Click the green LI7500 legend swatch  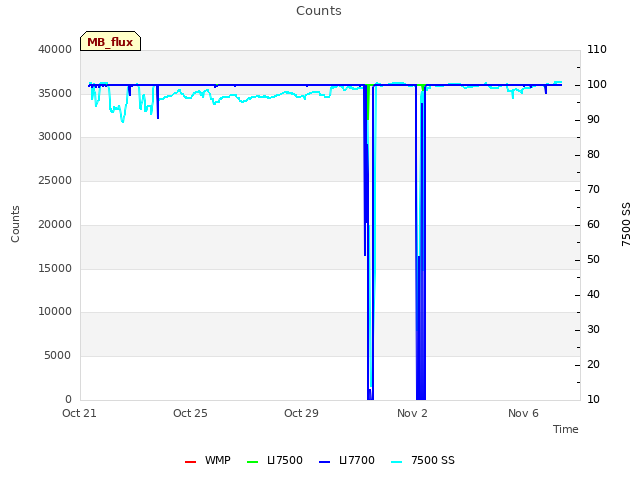tap(253, 462)
